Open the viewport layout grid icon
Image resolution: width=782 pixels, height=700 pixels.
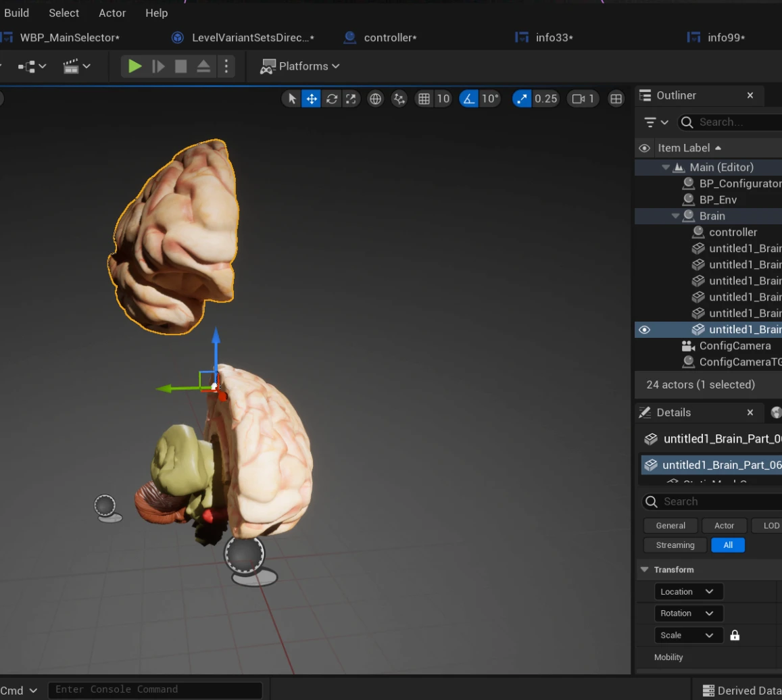pyautogui.click(x=616, y=99)
